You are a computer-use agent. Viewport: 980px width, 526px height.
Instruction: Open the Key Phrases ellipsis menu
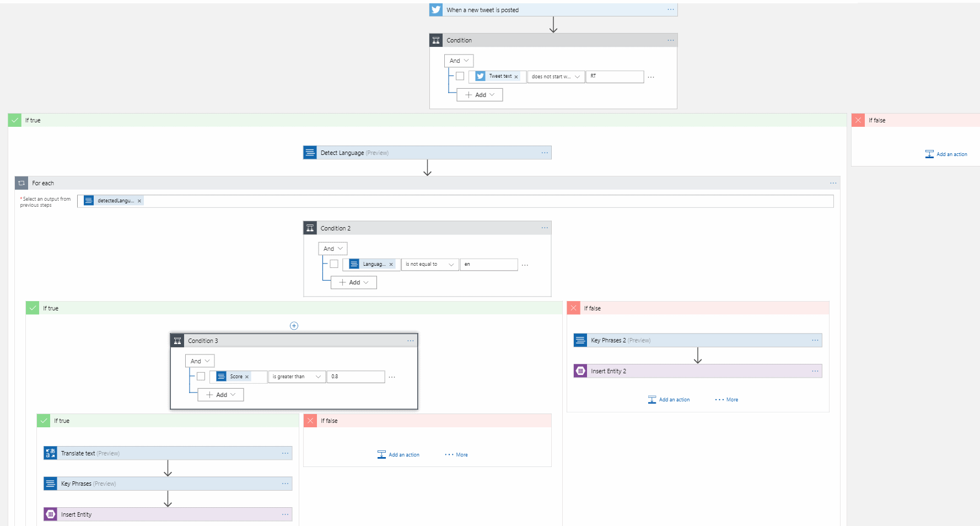pyautogui.click(x=285, y=484)
